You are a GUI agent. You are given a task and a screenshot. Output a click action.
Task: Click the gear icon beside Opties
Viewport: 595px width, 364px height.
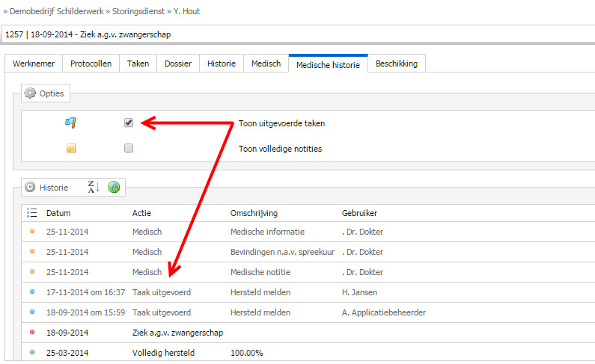[x=30, y=93]
